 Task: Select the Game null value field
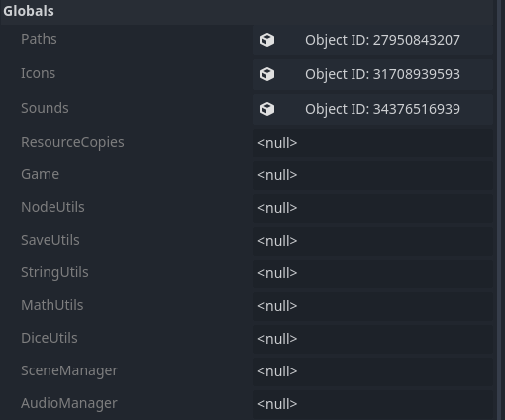point(373,175)
